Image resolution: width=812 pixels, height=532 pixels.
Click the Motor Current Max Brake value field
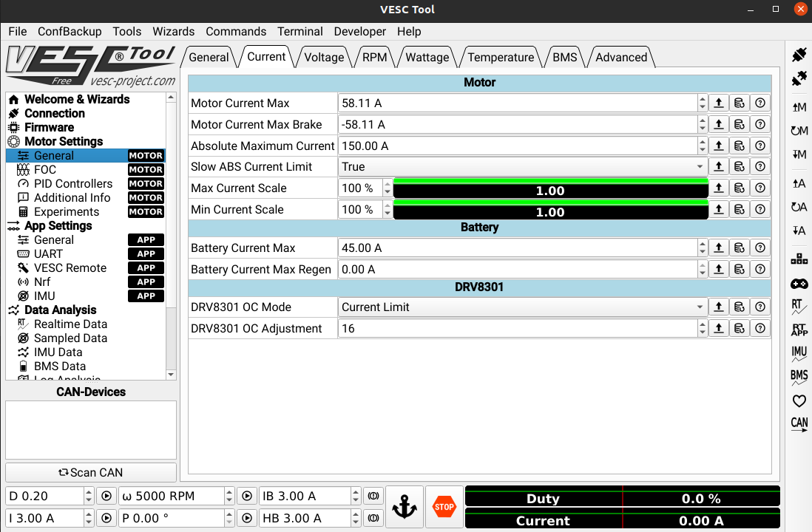pos(518,124)
